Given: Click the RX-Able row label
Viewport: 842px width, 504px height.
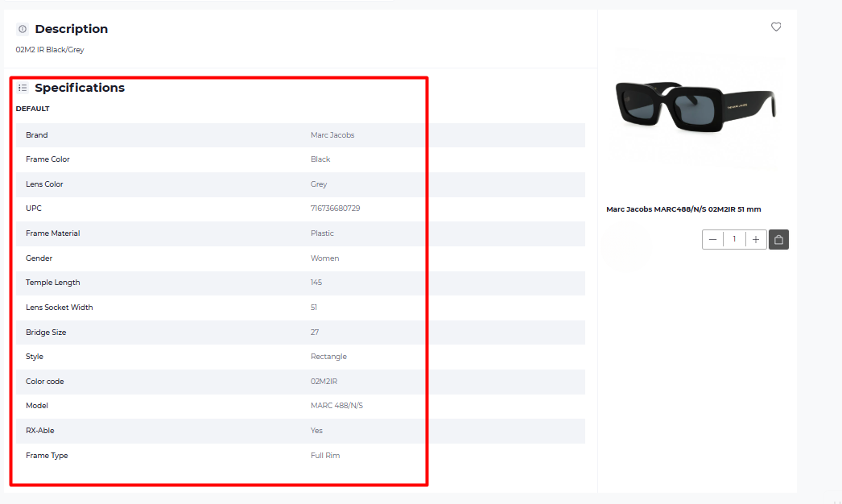Looking at the screenshot, I should 39,431.
